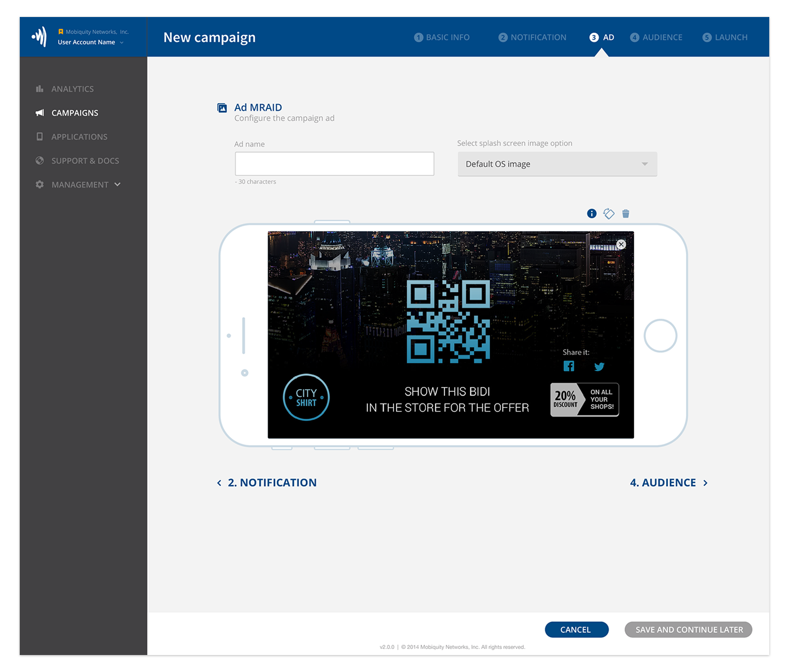Click Save and Continue Later
Screen dimensions: 789x672
click(689, 630)
